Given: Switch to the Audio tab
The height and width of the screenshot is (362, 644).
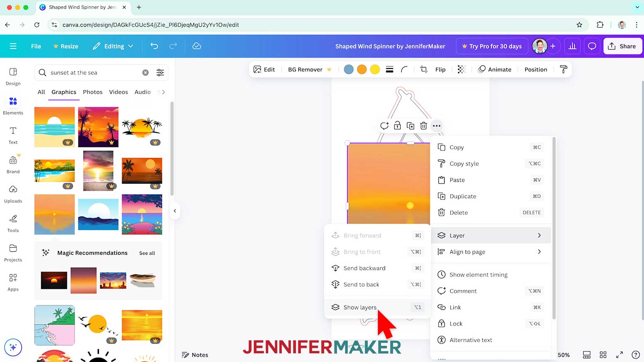Looking at the screenshot, I should pyautogui.click(x=143, y=92).
